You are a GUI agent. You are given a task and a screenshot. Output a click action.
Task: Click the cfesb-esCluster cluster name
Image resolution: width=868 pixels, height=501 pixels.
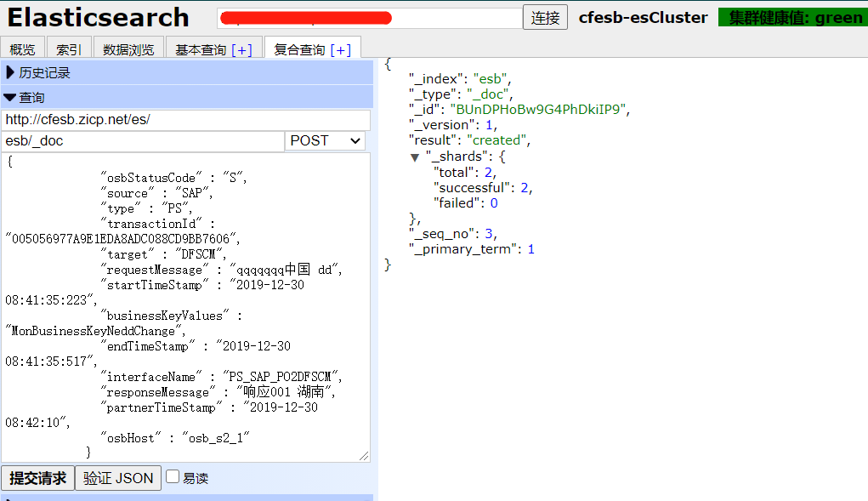point(644,17)
